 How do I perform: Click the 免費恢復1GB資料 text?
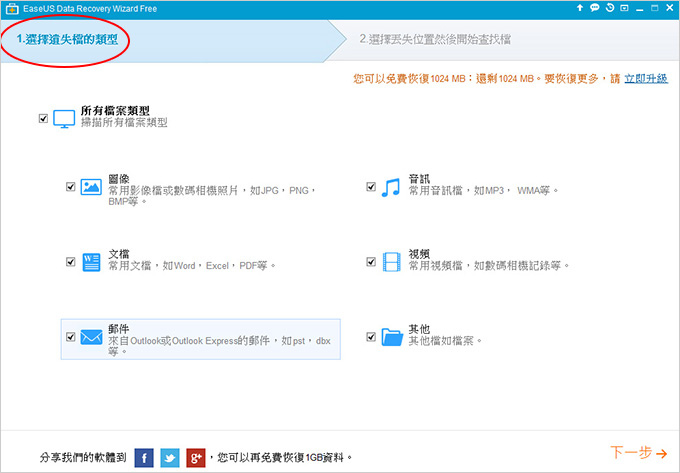tap(281, 458)
